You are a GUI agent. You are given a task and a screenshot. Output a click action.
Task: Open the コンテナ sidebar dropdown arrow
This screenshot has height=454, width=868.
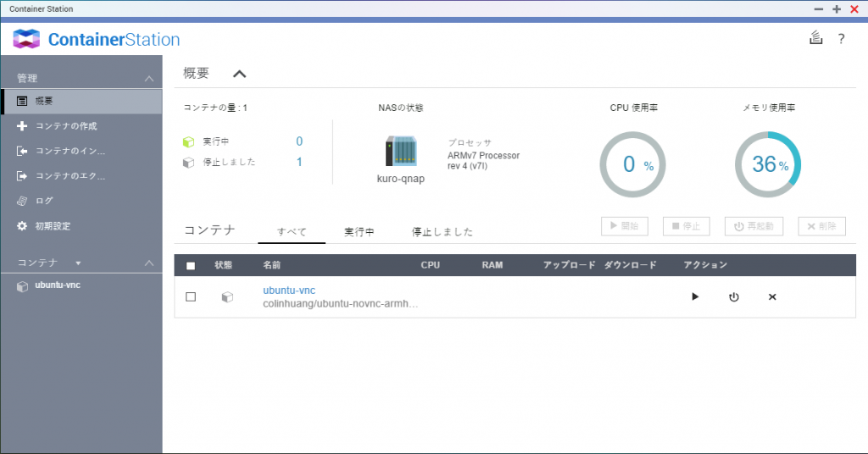78,263
